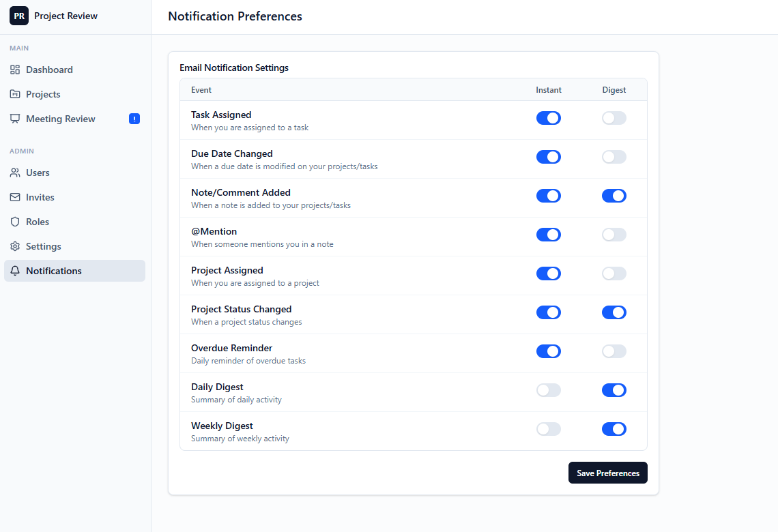
Task: Open Users via the people icon
Action: coord(15,173)
